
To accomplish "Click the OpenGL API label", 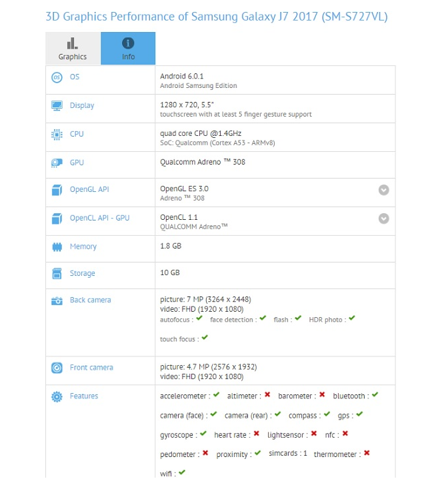I will coord(89,189).
